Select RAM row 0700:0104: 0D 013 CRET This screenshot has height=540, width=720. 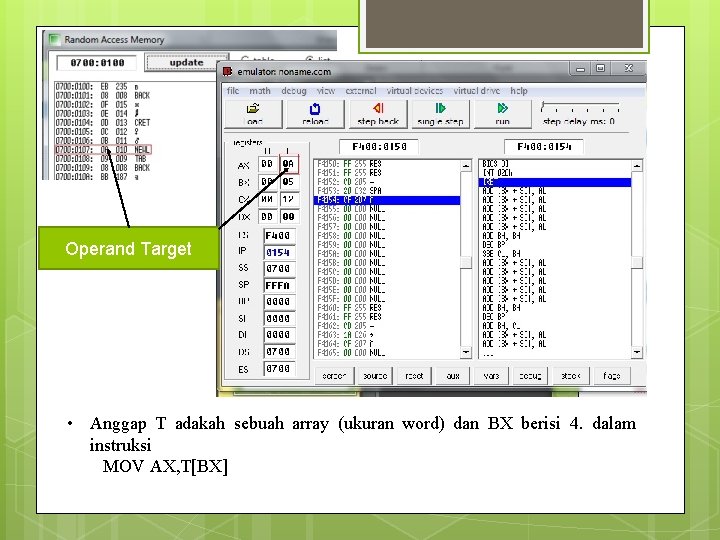tap(103, 123)
